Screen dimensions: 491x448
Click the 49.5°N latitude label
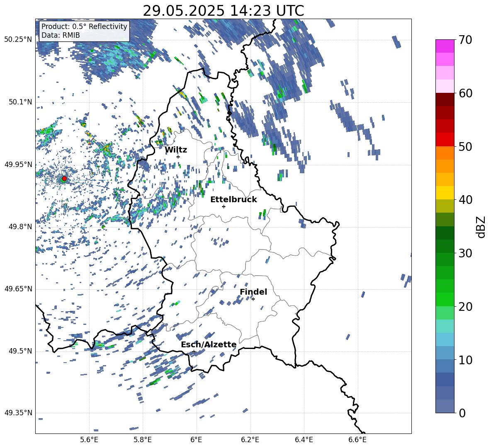coord(21,351)
